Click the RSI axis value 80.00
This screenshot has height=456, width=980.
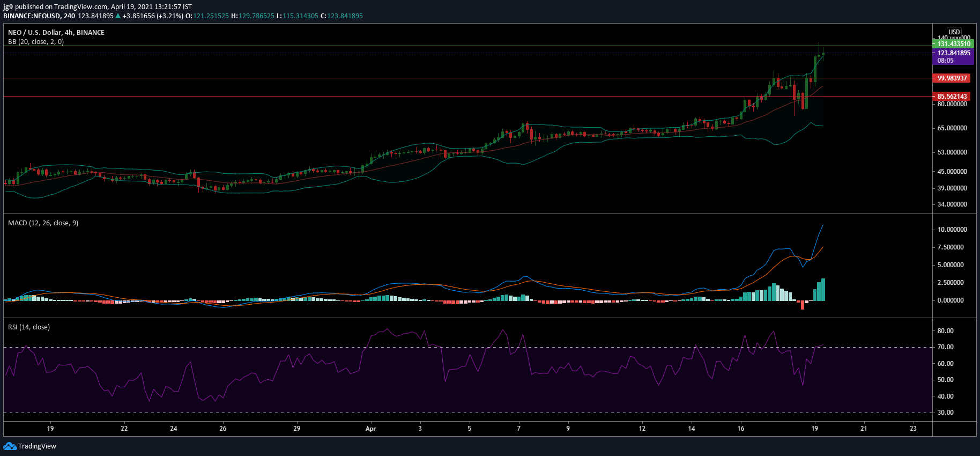(946, 331)
